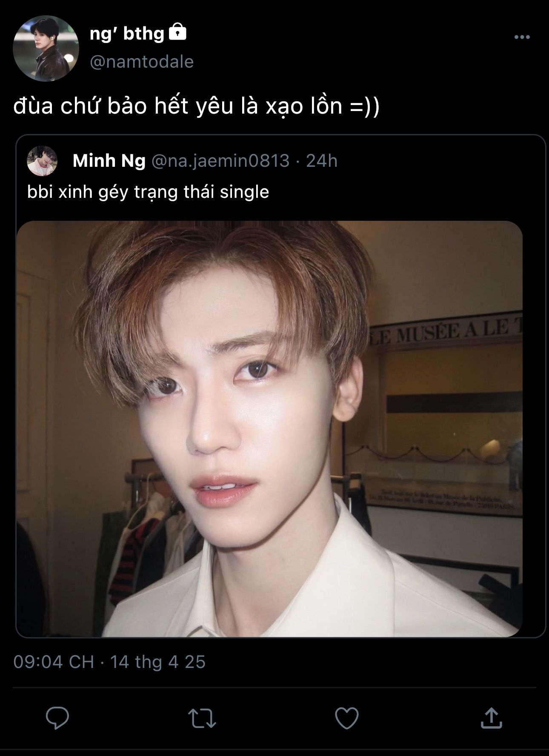Open the ng' bthg display name
The height and width of the screenshot is (756, 549).
[x=127, y=33]
